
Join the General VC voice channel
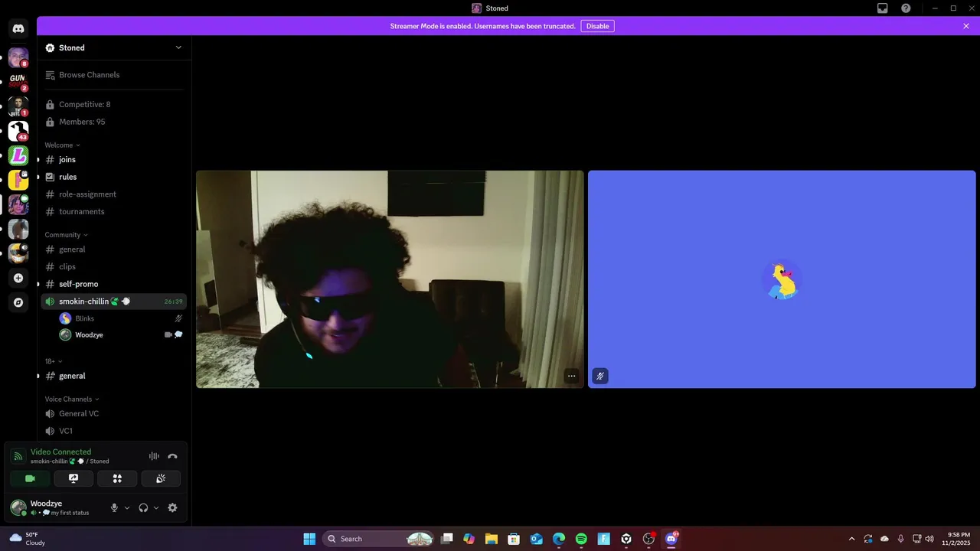coord(113,413)
